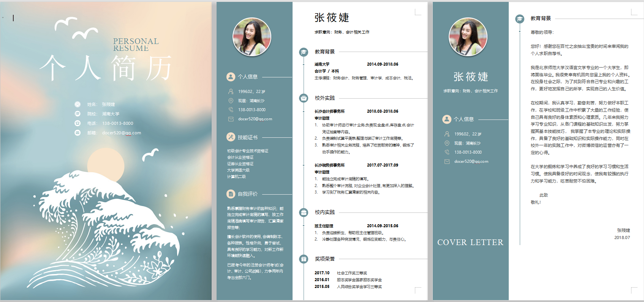644x302 pixels.
Task: Select the portrait photo on the cover letter page
Action: click(x=468, y=37)
